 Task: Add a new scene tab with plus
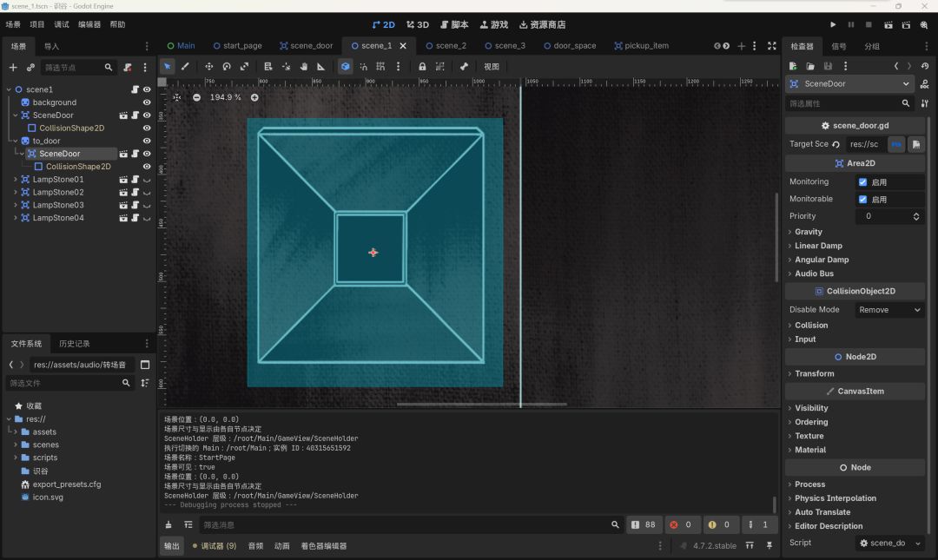(741, 45)
